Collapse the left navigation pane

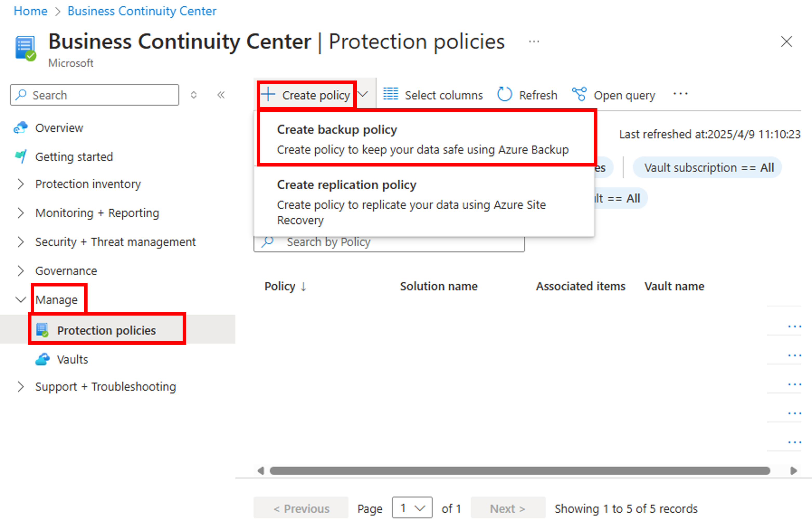pyautogui.click(x=221, y=95)
